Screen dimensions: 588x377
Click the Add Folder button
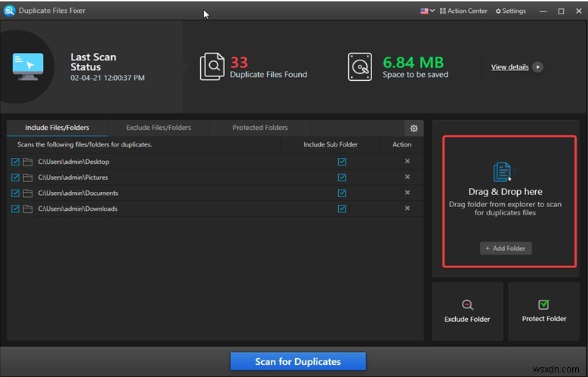(x=506, y=249)
